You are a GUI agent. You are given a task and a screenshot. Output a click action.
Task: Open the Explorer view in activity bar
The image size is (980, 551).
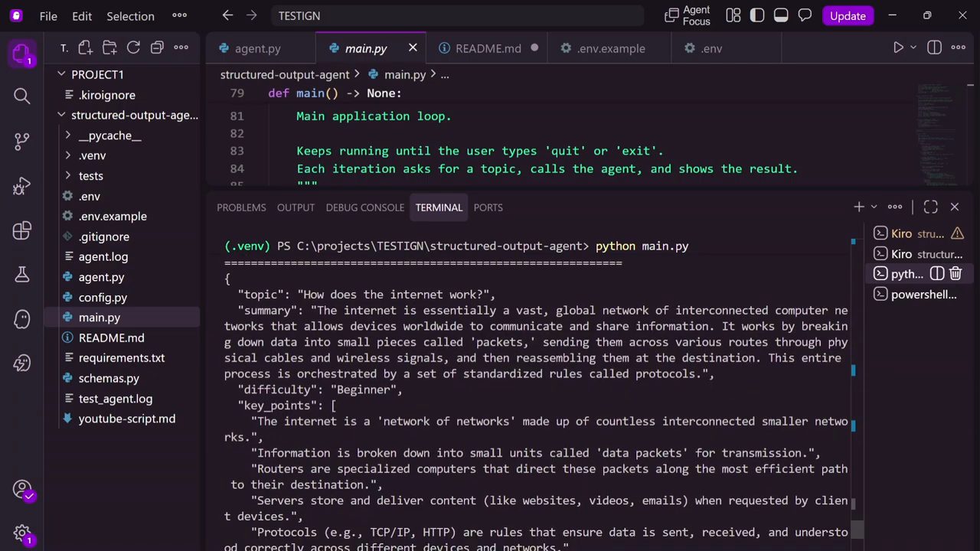pyautogui.click(x=21, y=54)
